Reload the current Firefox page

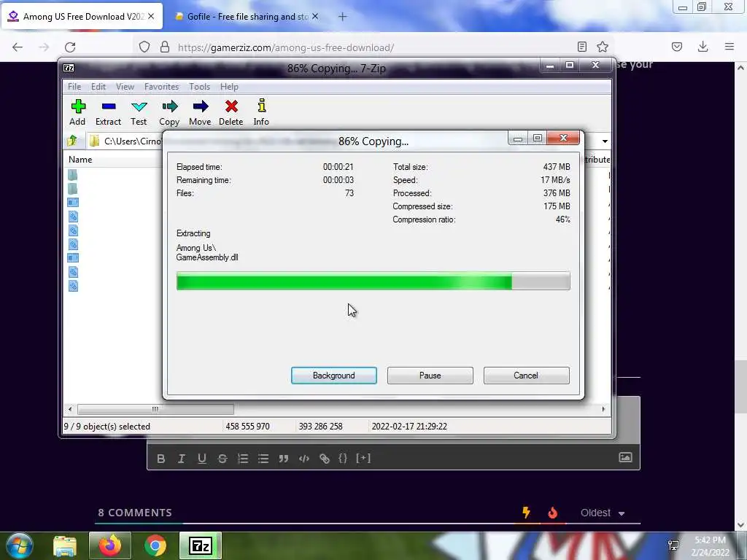70,47
